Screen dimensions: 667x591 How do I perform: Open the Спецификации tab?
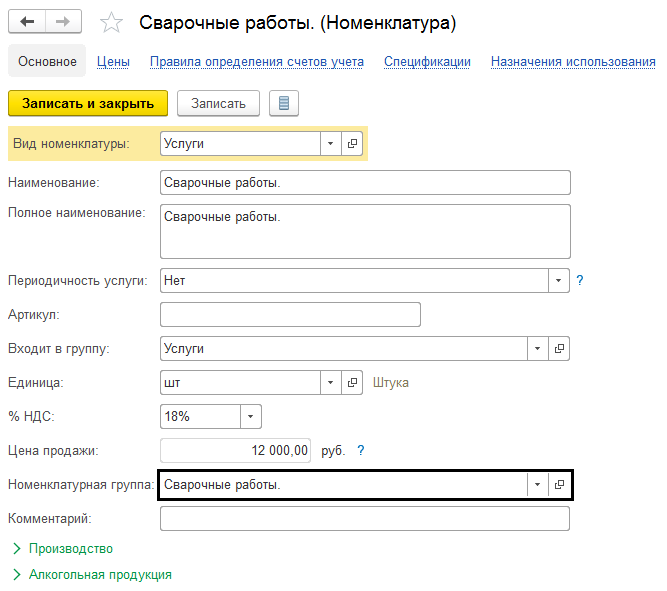point(427,62)
